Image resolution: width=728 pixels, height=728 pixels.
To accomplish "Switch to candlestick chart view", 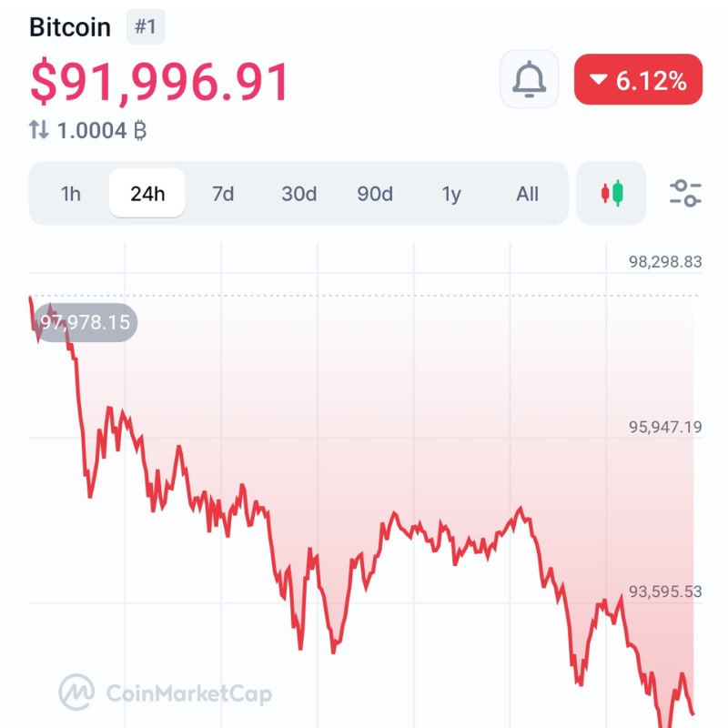I will tap(611, 193).
